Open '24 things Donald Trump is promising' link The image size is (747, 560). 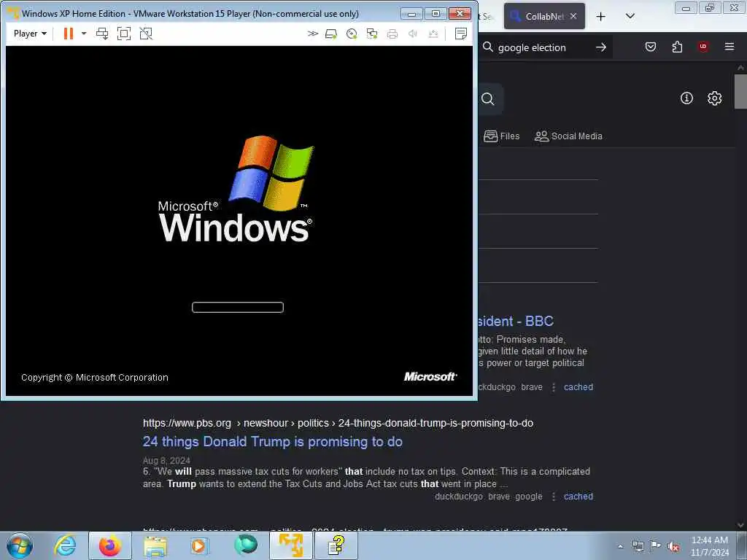click(273, 441)
